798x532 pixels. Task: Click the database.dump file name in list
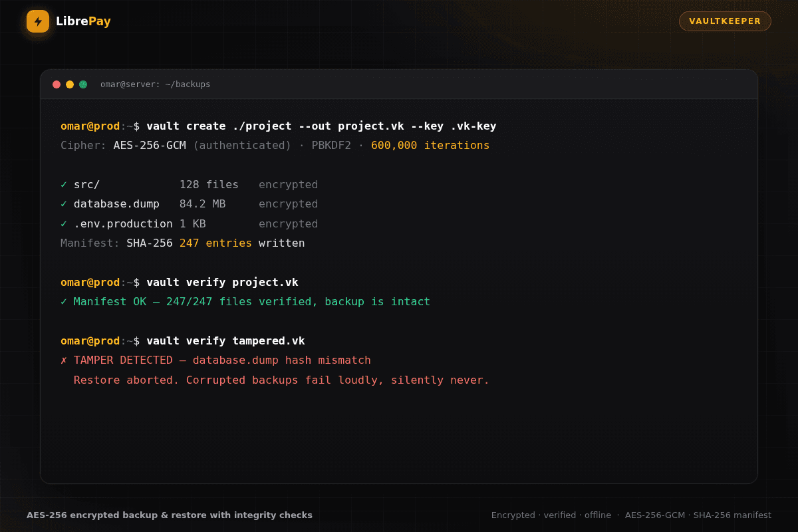point(116,203)
